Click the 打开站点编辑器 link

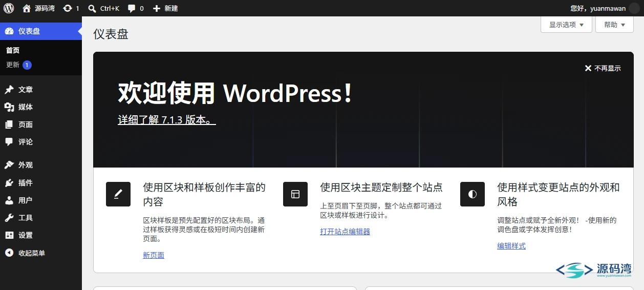345,232
